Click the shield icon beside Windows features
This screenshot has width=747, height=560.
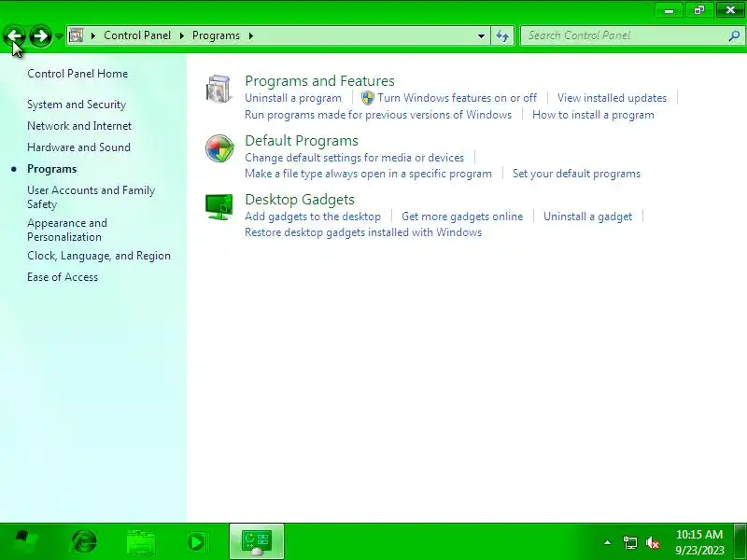point(368,98)
